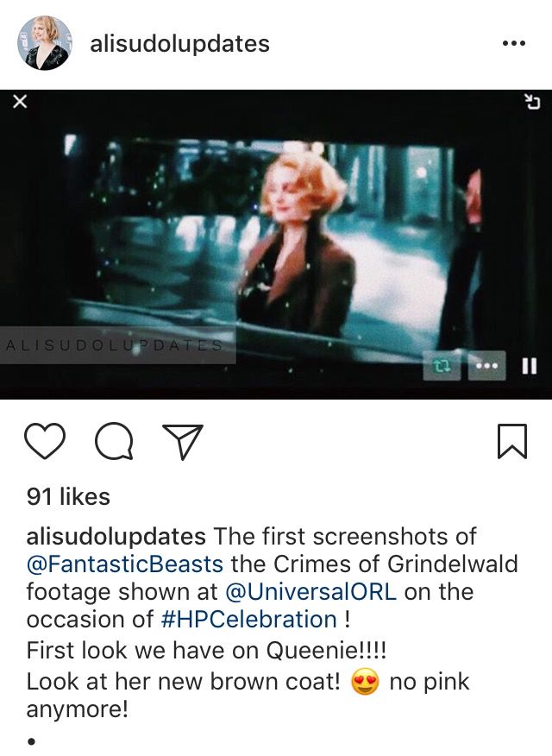The width and height of the screenshot is (552, 756).
Task: Share post with paper plane icon
Action: (183, 441)
